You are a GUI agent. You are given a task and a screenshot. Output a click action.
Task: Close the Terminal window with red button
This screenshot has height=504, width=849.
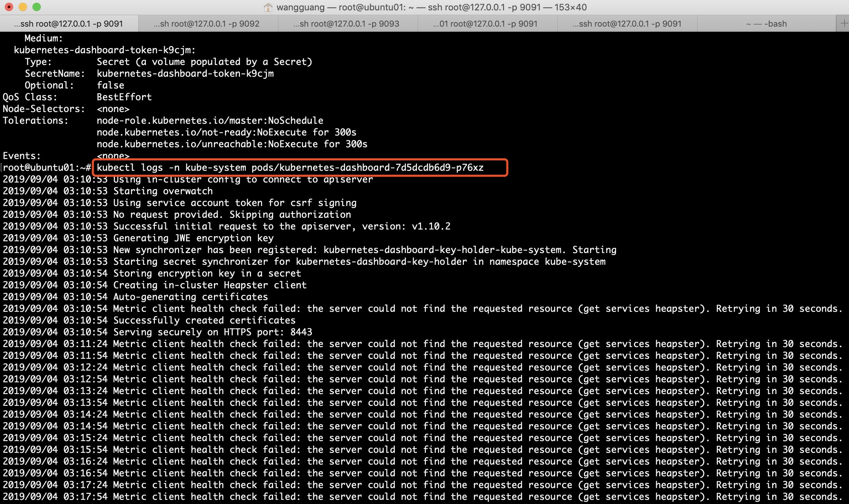click(x=9, y=7)
